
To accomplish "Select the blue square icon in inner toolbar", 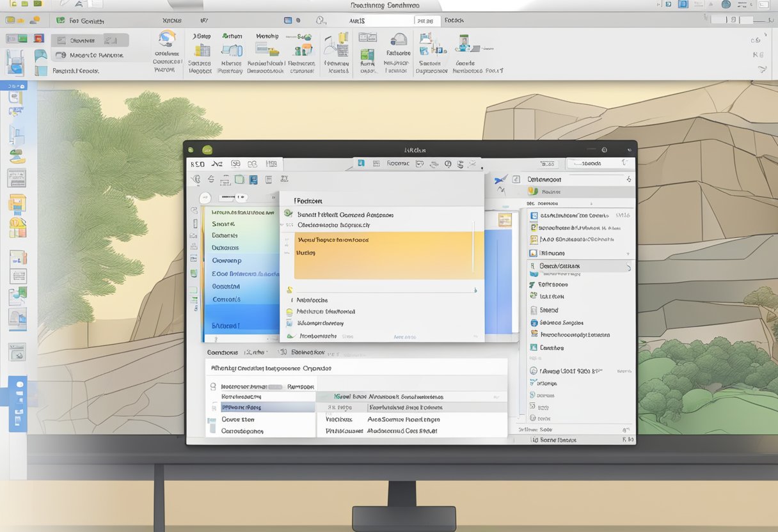I will (x=253, y=180).
